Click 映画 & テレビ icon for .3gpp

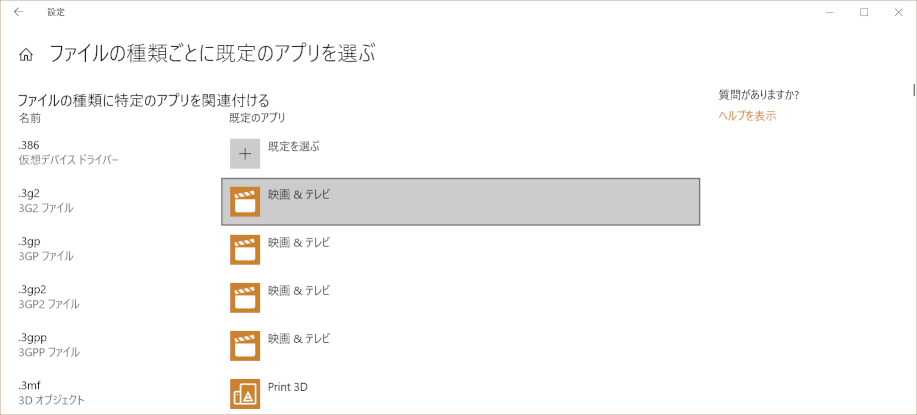click(x=245, y=346)
